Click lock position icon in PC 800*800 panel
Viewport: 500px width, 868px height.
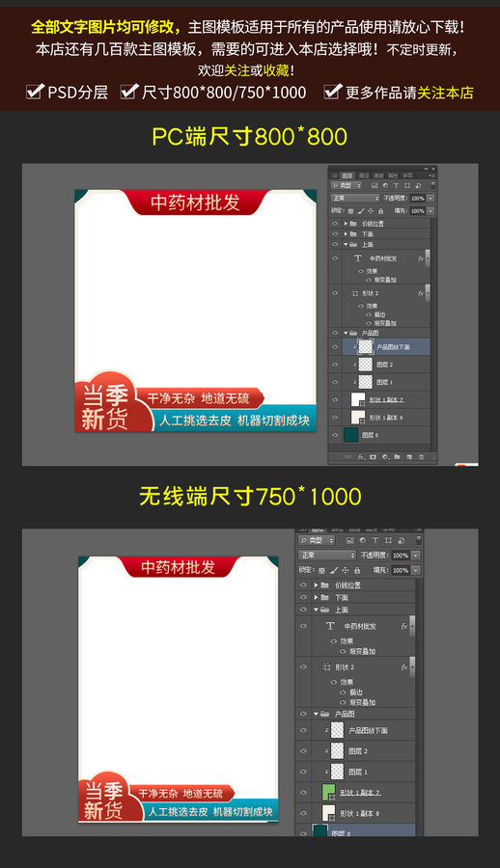(x=371, y=211)
